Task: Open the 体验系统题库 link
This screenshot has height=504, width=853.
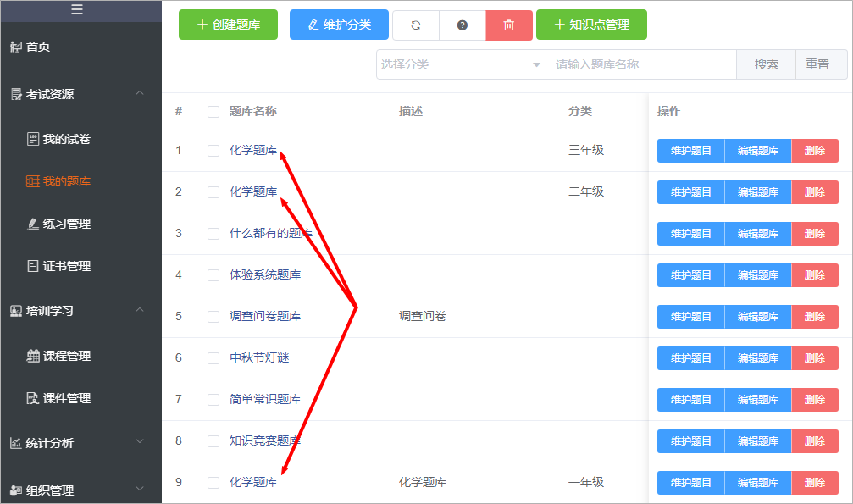Action: pyautogui.click(x=265, y=274)
